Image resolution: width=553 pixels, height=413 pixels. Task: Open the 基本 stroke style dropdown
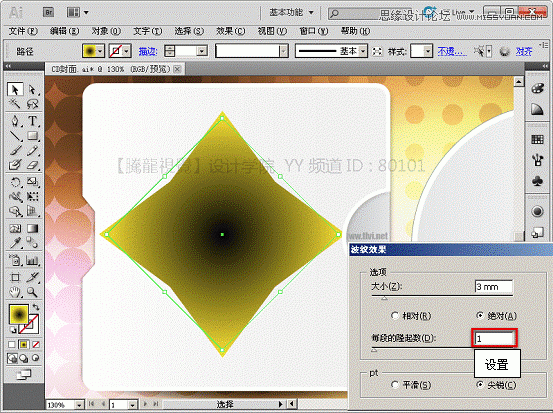363,51
